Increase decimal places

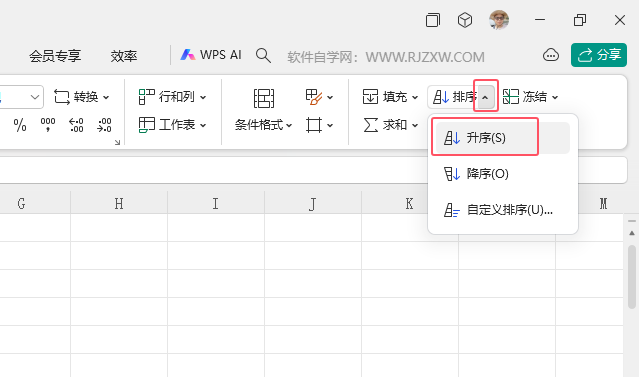click(76, 125)
